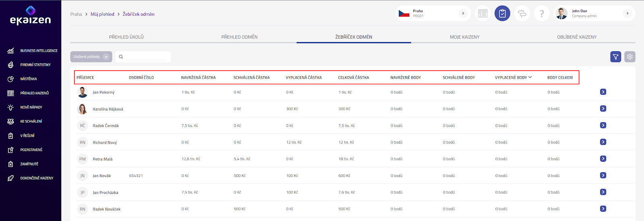The height and width of the screenshot is (221, 644).
Task: Open the kanban columns icon in header
Action: [483, 14]
